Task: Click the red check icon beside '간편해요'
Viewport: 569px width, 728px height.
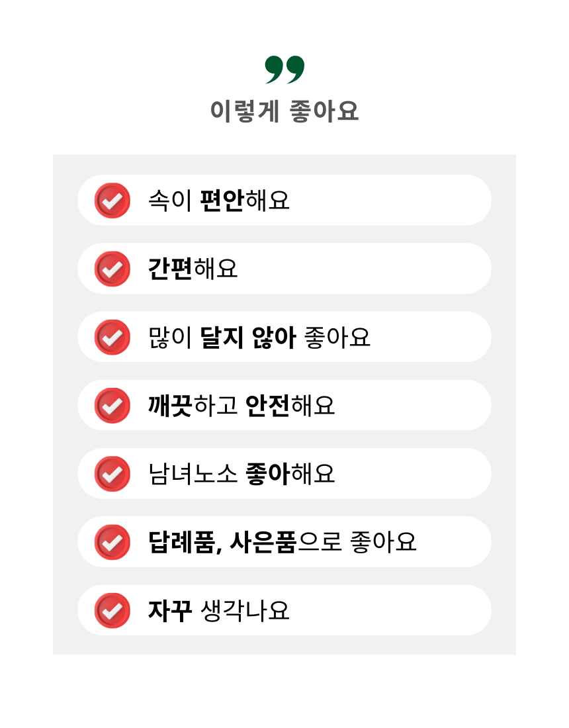Action: pyautogui.click(x=112, y=269)
